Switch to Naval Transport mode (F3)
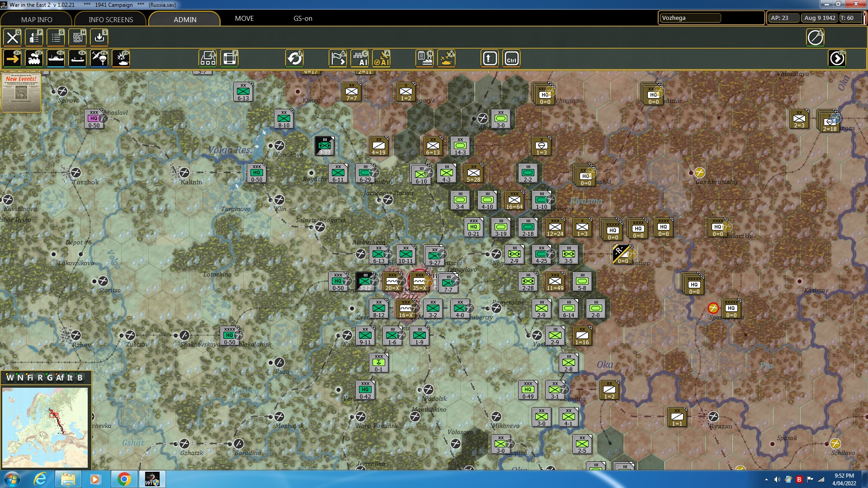 [x=56, y=59]
